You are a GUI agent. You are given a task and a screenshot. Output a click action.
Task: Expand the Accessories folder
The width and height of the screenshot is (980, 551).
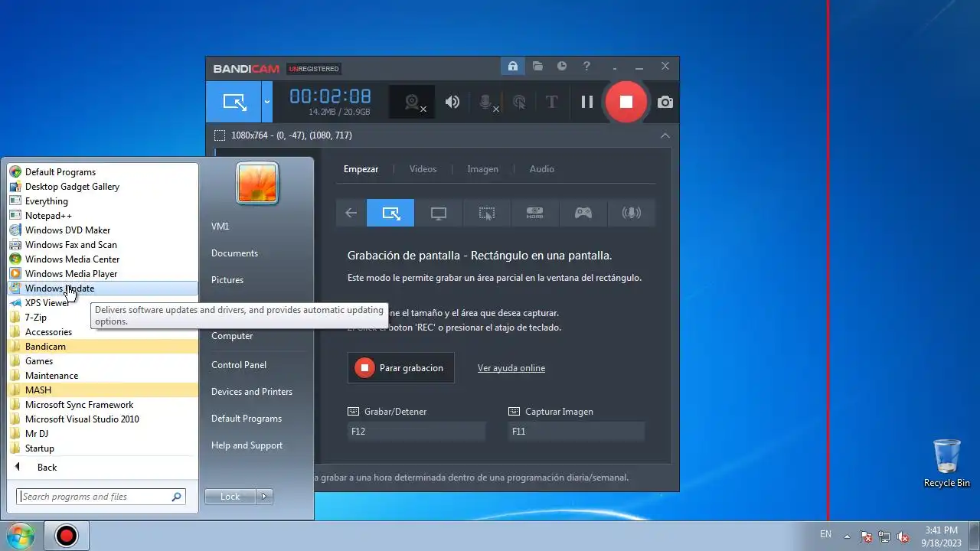(x=103, y=332)
